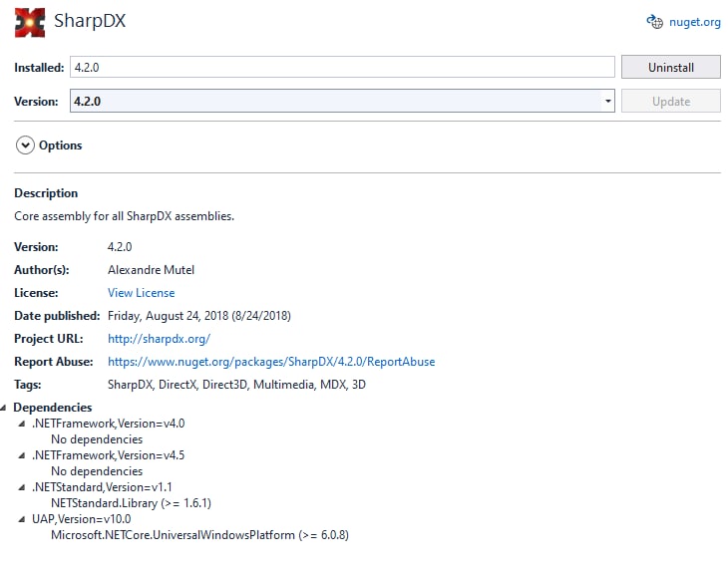Viewport: 728px width, 573px height.
Task: Click the Installed version field
Action: pyautogui.click(x=342, y=68)
